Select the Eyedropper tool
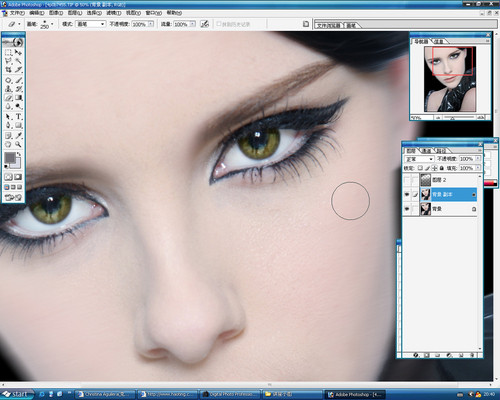This screenshot has height=400, width=500. [19, 135]
